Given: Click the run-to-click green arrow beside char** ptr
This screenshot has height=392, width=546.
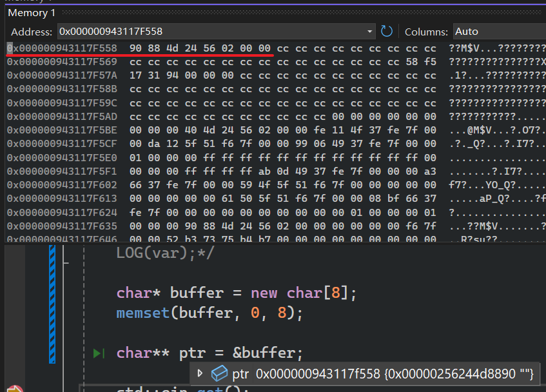Looking at the screenshot, I should 99,353.
